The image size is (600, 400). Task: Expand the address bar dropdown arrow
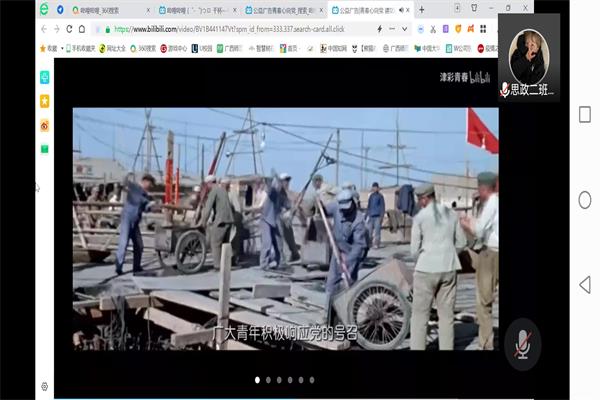(x=404, y=29)
